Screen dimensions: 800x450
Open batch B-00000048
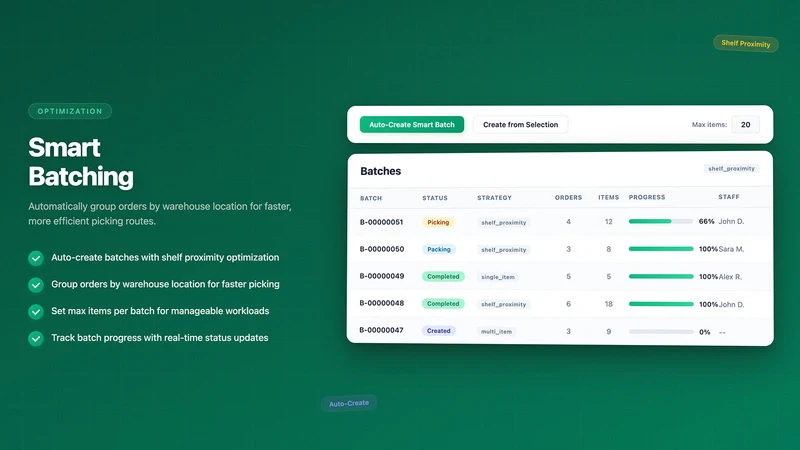click(382, 303)
